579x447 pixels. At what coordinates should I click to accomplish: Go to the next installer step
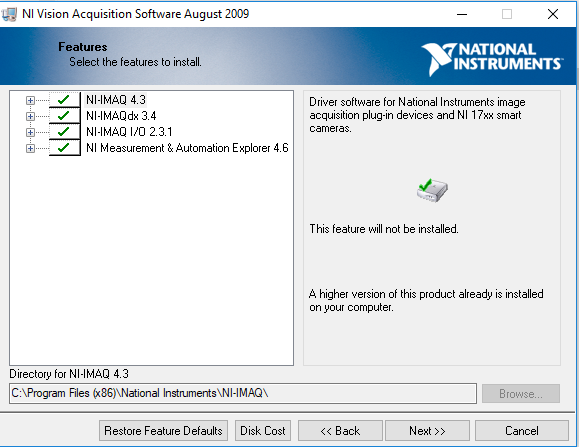pyautogui.click(x=427, y=430)
